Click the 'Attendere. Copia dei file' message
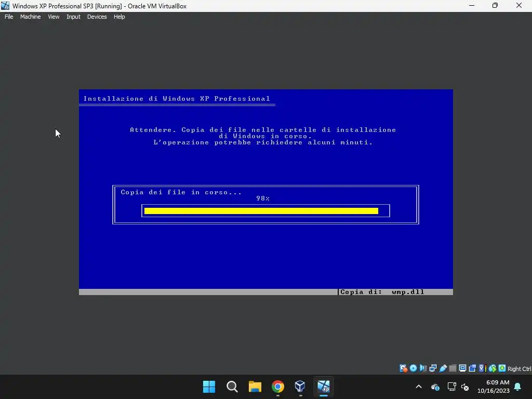 click(263, 129)
